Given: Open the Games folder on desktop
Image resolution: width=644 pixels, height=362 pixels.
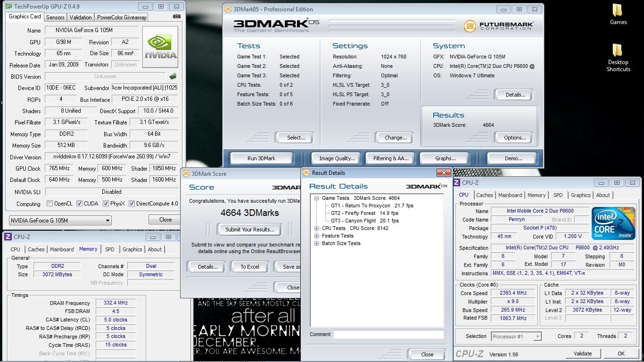Looking at the screenshot, I should (x=618, y=14).
